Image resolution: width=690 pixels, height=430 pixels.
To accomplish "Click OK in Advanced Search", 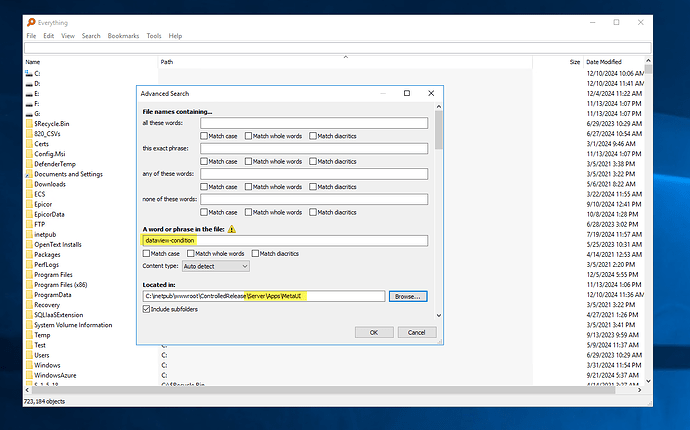I will click(374, 332).
